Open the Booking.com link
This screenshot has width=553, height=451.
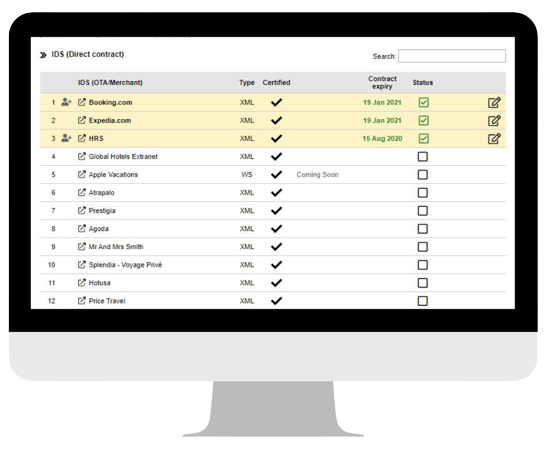tap(110, 102)
